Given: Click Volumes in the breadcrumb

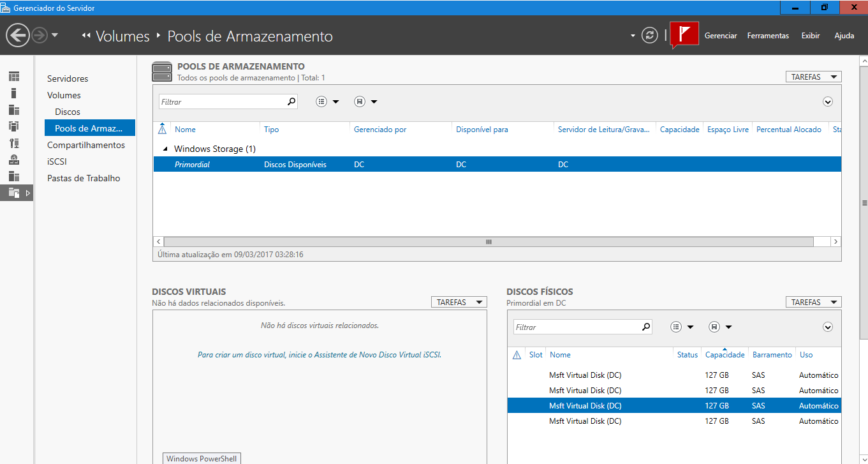Looking at the screenshot, I should click(122, 36).
